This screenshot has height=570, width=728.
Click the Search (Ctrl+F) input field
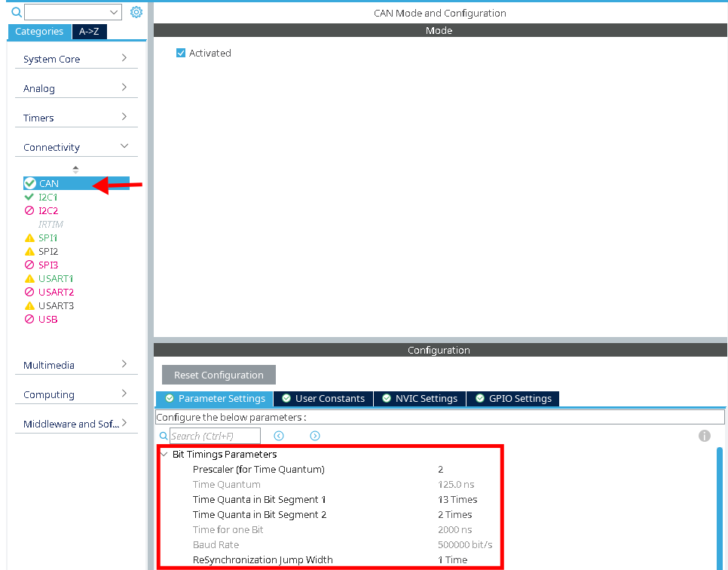(x=215, y=436)
